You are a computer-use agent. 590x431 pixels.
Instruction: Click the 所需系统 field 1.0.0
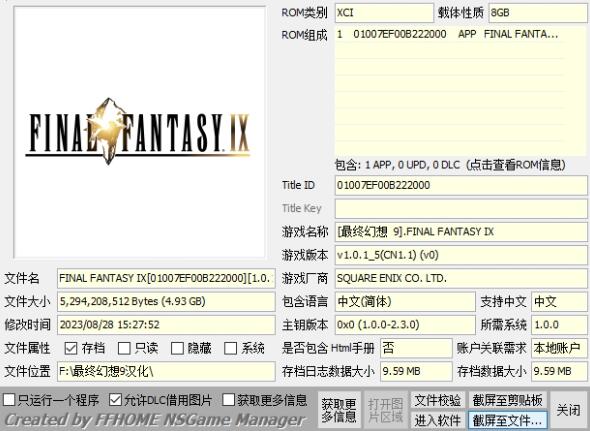[x=559, y=325]
